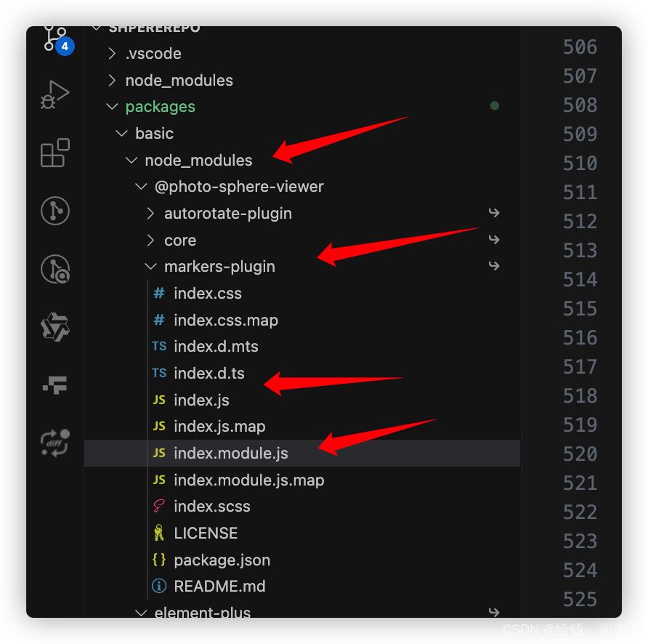Viewport: 648px width, 644px height.
Task: Open the Extensions view icon
Action: [55, 153]
